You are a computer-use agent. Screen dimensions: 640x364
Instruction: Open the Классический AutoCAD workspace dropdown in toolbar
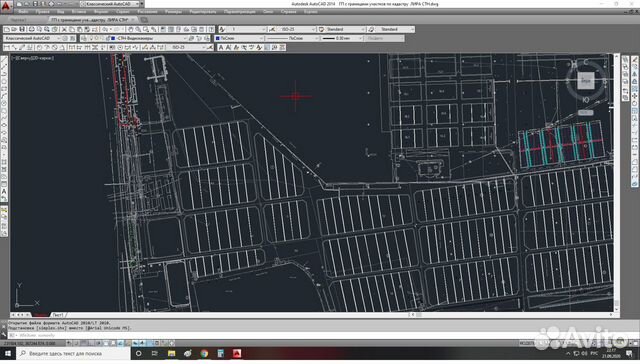pyautogui.click(x=33, y=38)
